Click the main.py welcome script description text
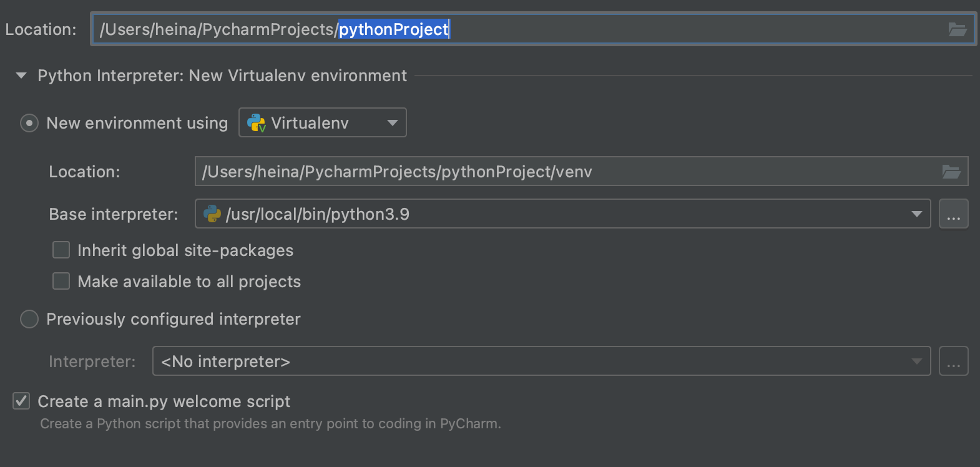Viewport: 980px width, 467px height. click(x=270, y=424)
